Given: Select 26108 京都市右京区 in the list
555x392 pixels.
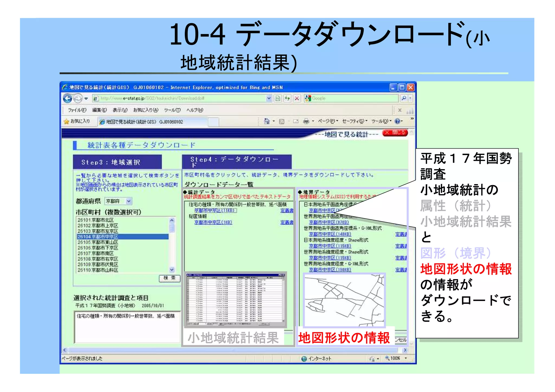Looking at the screenshot, I should click(123, 259).
